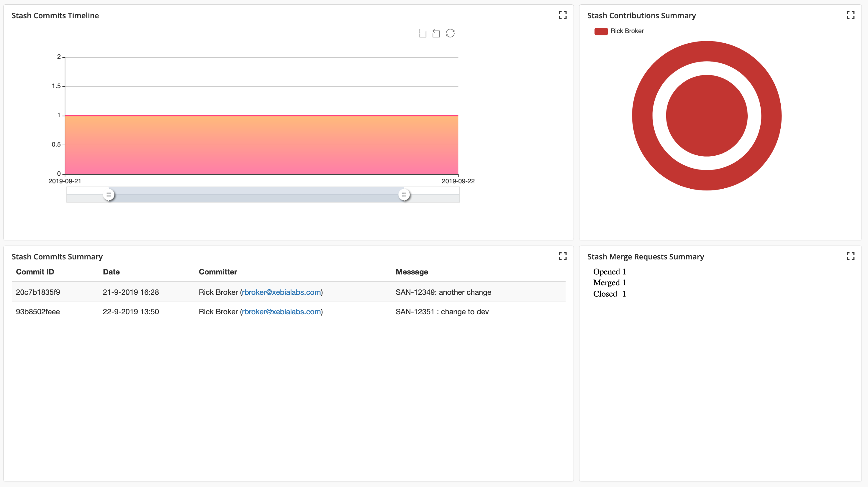Click date 21-9-2019 16:28
This screenshot has height=487, width=868.
click(x=131, y=292)
